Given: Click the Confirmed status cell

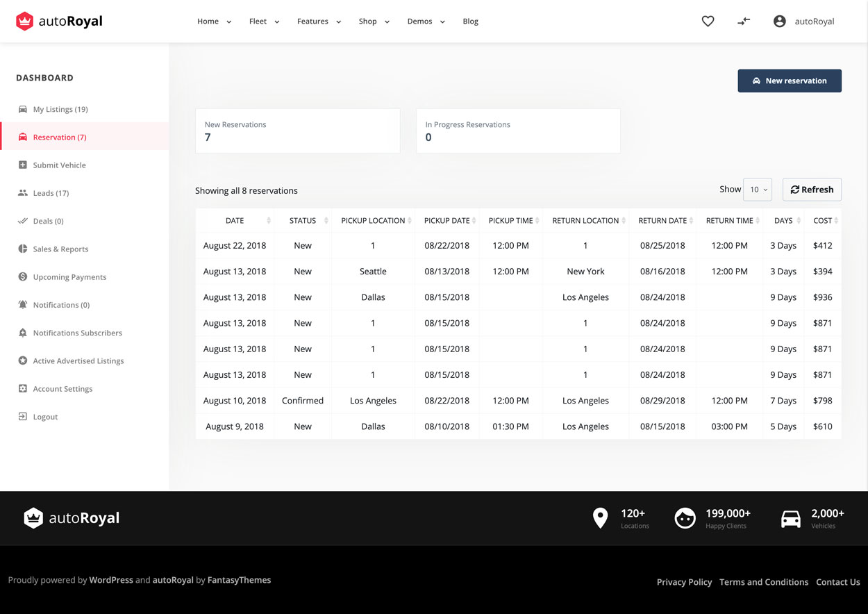Looking at the screenshot, I should click(x=303, y=400).
